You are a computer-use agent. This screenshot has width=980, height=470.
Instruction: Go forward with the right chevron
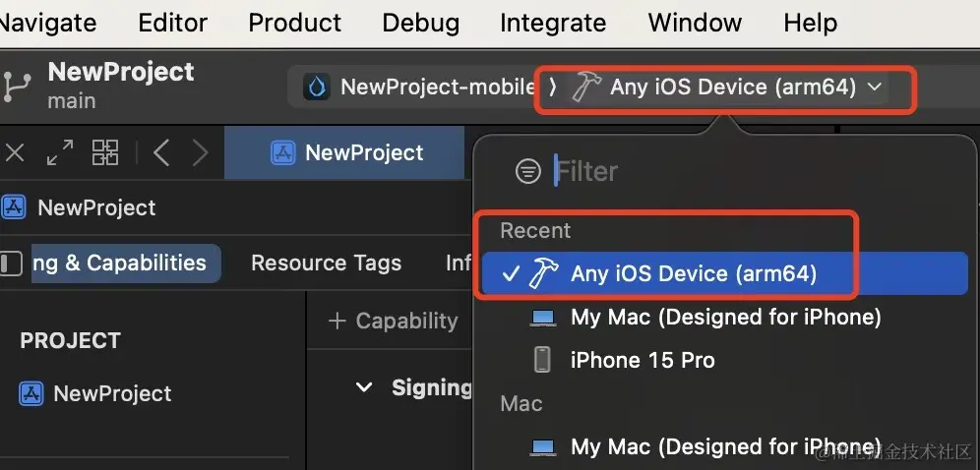(200, 152)
